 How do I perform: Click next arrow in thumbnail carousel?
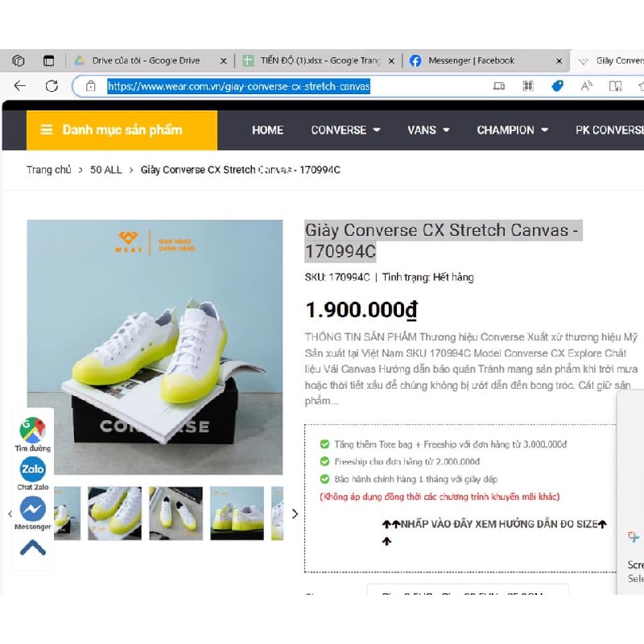pyautogui.click(x=295, y=514)
